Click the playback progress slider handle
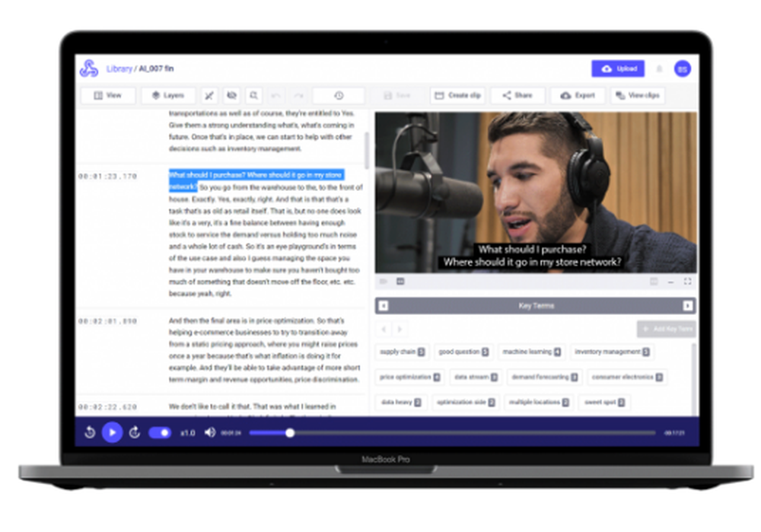 coord(290,433)
